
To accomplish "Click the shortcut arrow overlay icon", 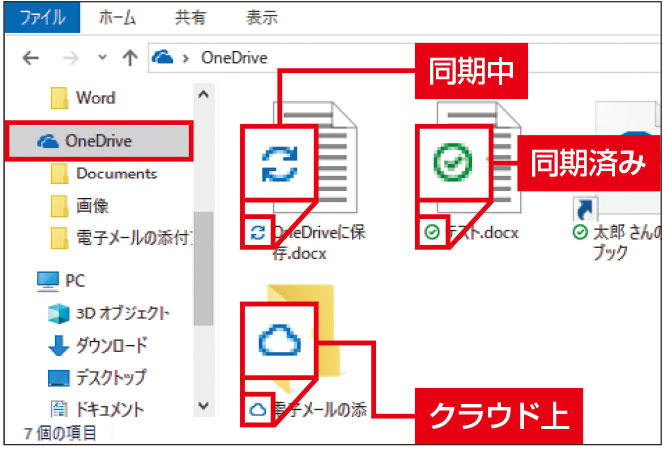I will pos(585,208).
